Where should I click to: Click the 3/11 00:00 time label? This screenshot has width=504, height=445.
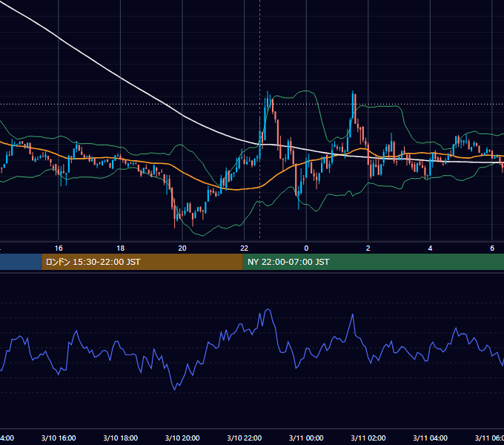[x=306, y=438]
